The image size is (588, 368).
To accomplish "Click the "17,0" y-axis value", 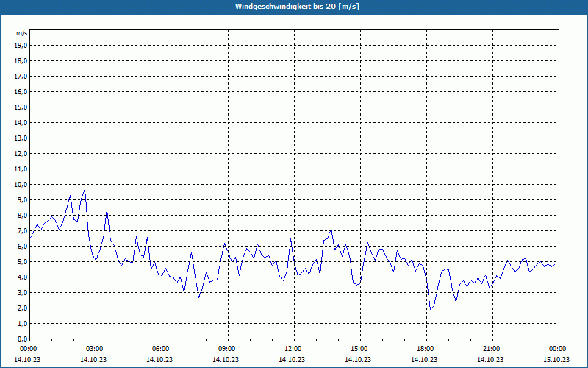I will [x=21, y=77].
